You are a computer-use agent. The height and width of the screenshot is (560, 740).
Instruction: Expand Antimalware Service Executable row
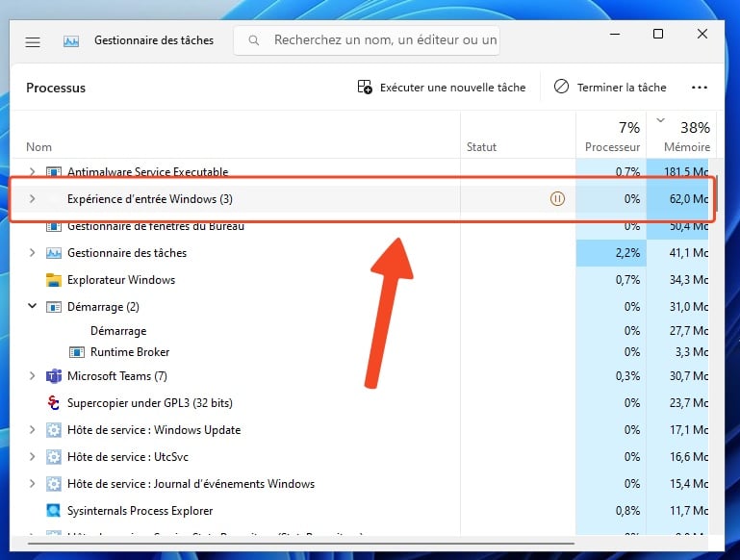coord(32,171)
